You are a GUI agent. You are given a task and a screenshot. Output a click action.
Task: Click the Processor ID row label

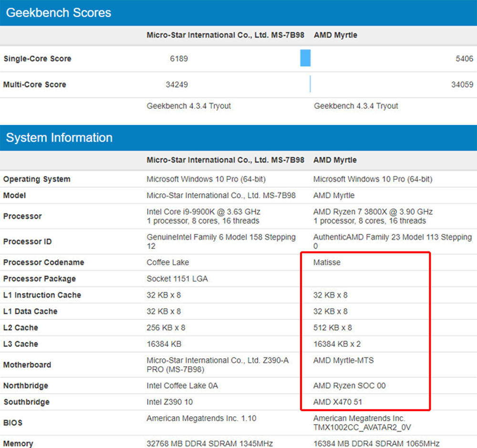(x=27, y=241)
